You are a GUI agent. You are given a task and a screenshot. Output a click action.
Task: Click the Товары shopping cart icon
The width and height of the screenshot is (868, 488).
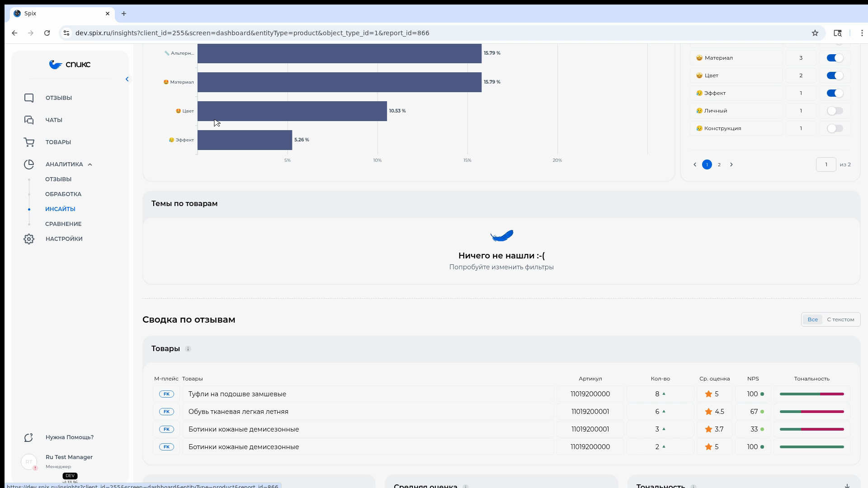point(29,142)
